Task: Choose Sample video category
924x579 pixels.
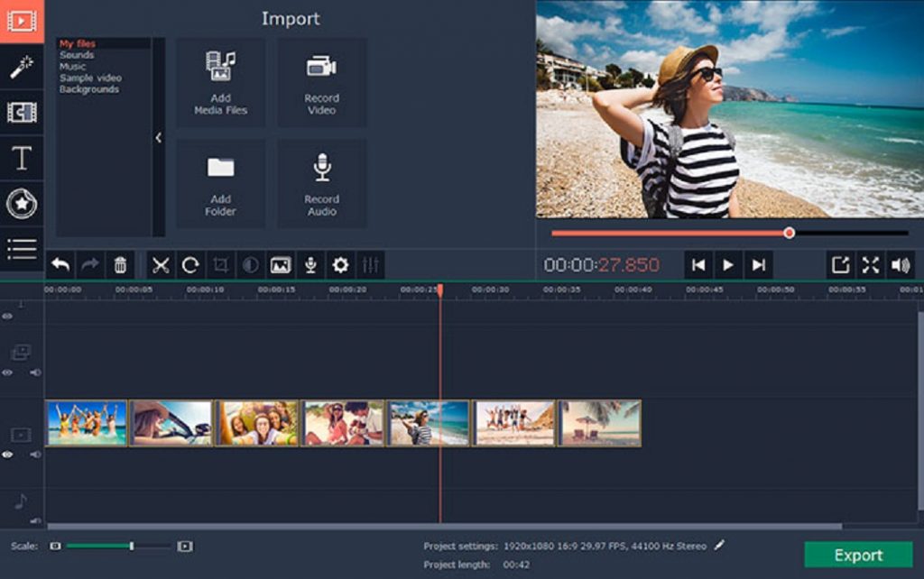Action: click(90, 78)
